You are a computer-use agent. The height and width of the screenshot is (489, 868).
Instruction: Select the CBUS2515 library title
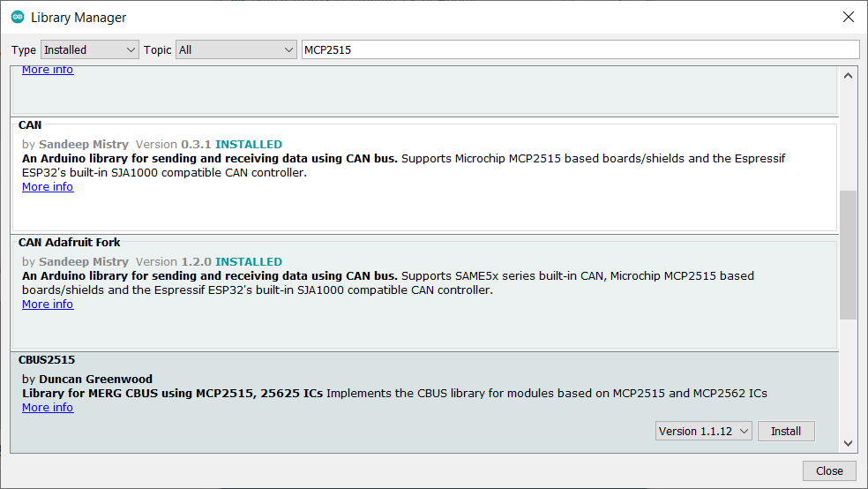tap(47, 360)
